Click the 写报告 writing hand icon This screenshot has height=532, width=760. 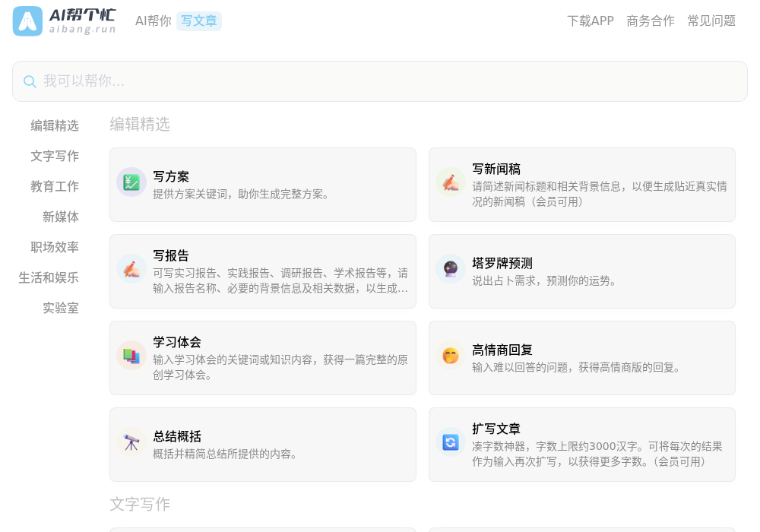[x=131, y=269]
